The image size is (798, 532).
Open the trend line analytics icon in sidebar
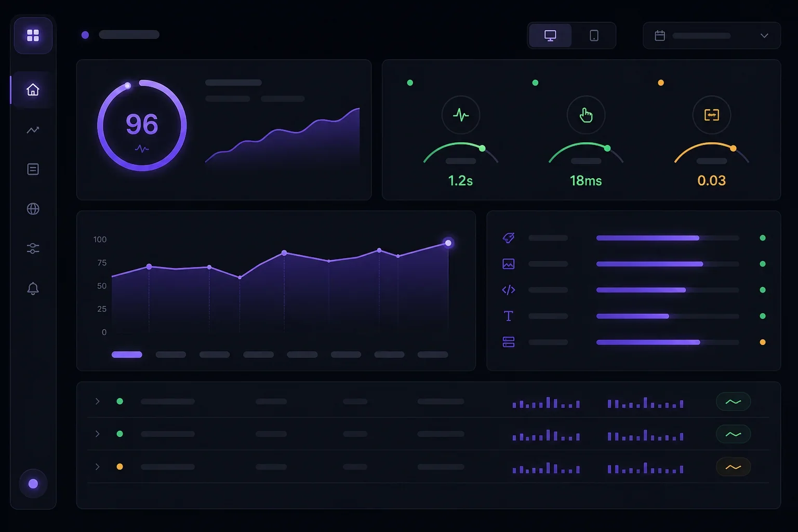pyautogui.click(x=33, y=130)
